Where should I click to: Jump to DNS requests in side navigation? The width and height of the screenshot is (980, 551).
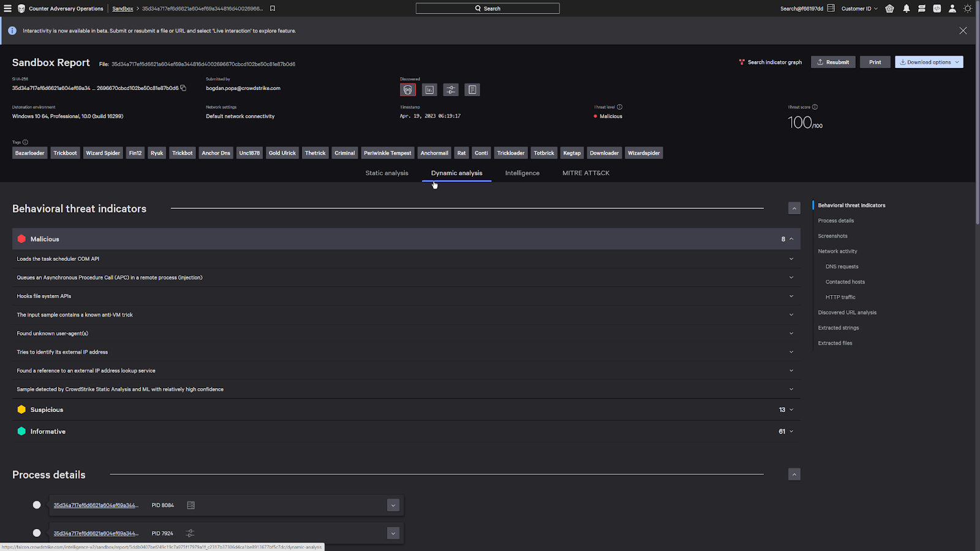point(842,266)
